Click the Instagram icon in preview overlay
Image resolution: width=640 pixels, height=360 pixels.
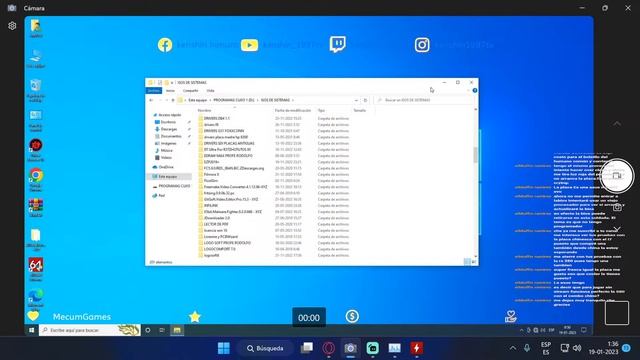click(x=422, y=45)
